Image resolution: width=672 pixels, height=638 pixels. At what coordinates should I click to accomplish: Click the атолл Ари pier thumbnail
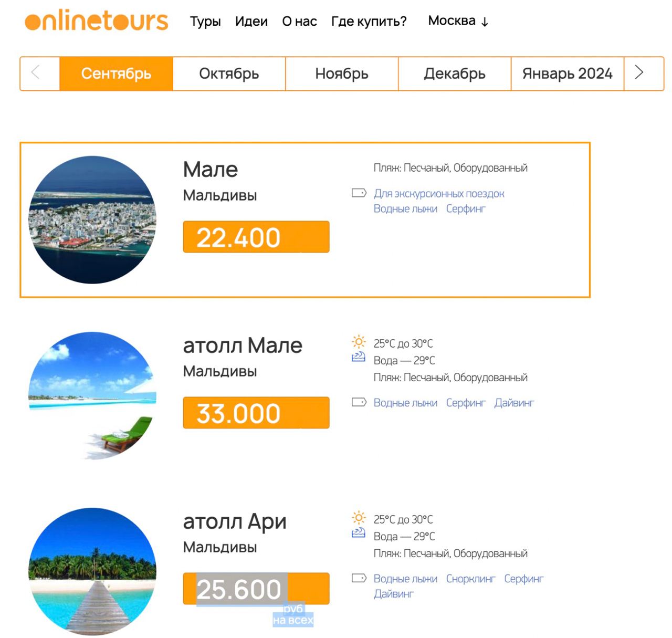coord(92,571)
